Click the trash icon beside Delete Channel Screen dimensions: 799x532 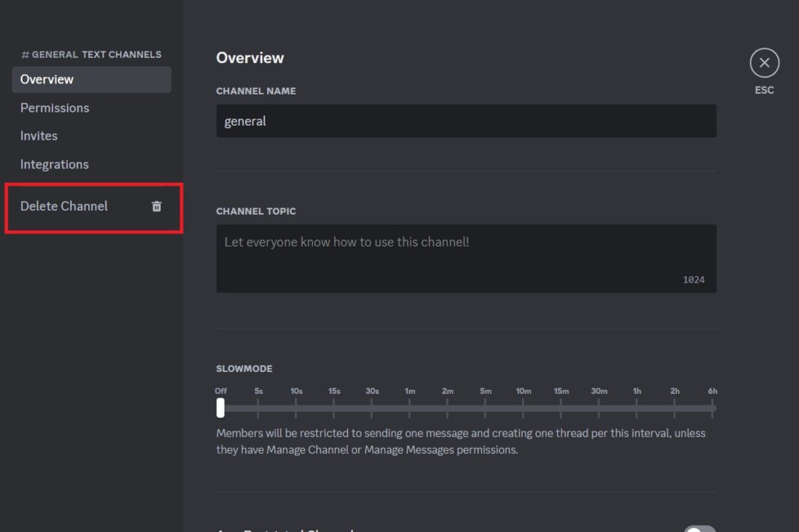(x=156, y=206)
